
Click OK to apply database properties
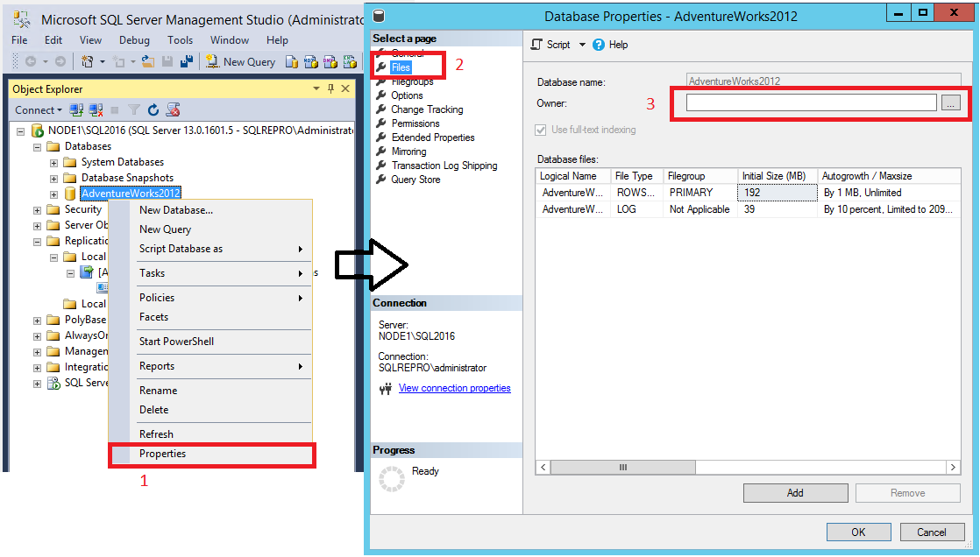coord(858,532)
